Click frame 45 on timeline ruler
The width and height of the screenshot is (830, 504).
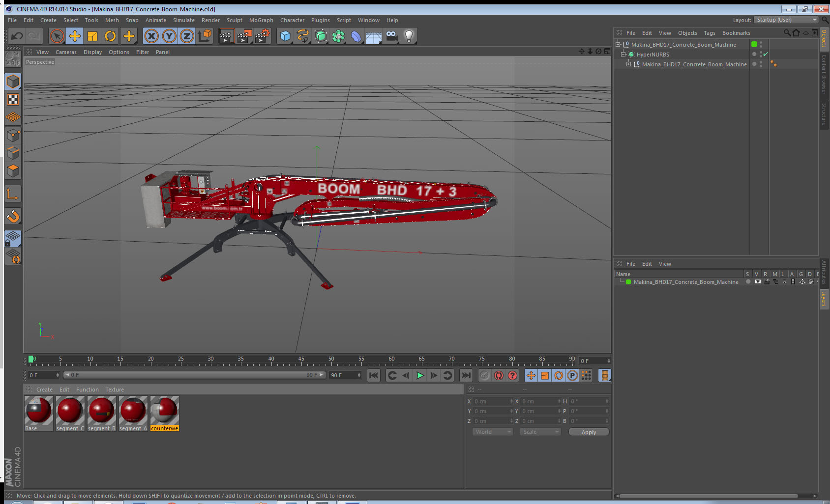(301, 360)
